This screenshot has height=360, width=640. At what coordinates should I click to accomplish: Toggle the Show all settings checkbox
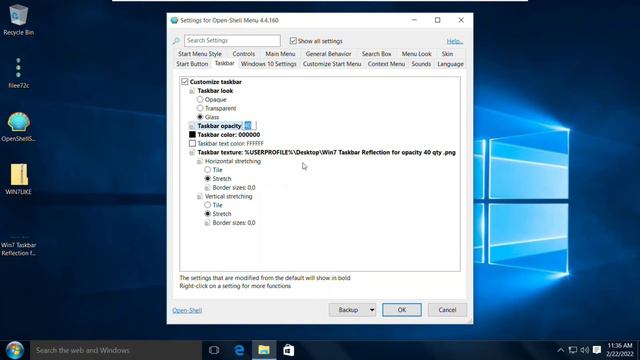[x=293, y=41]
